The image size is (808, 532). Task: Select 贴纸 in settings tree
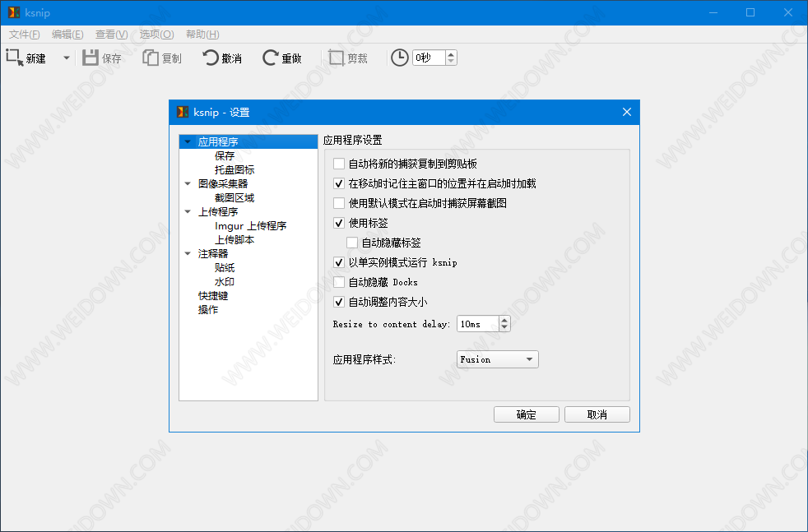[225, 268]
